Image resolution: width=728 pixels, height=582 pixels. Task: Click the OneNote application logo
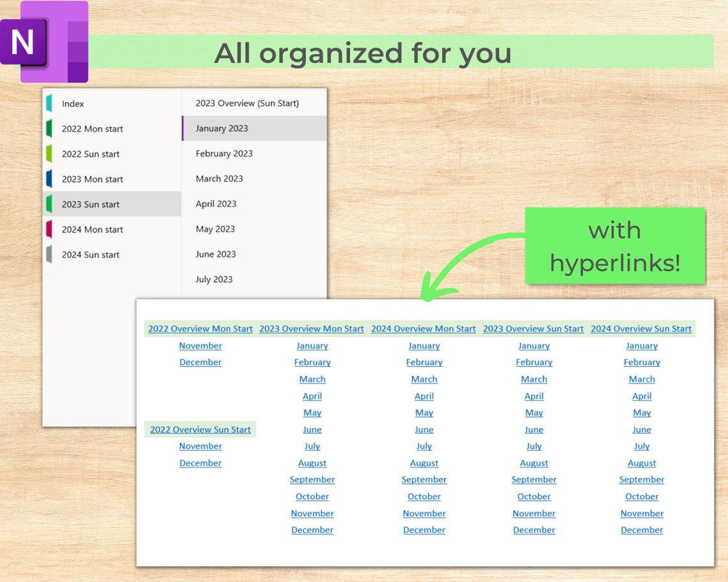tap(45, 41)
